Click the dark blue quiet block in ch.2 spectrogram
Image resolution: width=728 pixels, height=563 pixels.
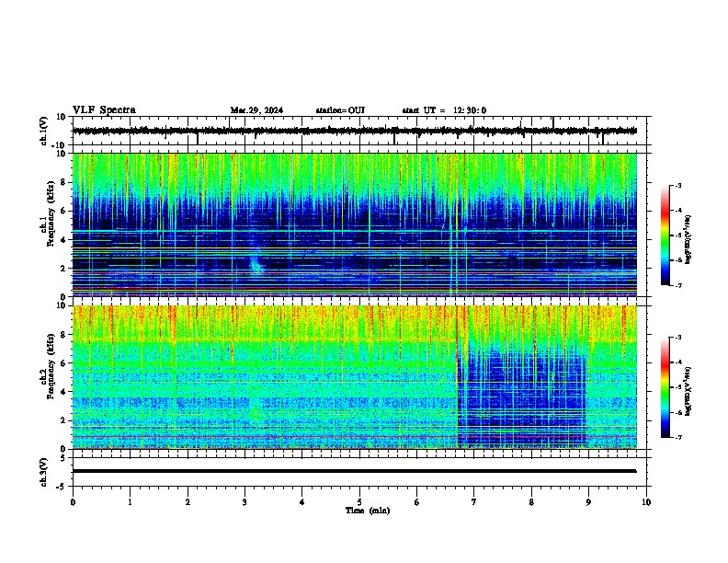[x=522, y=399]
